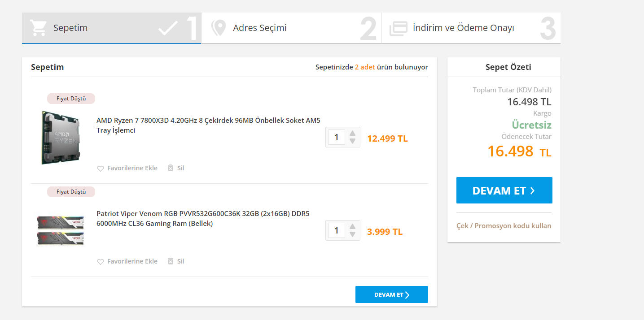The image size is (644, 320).
Task: Click the checkmark icon on Sepetim step
Action: (168, 29)
